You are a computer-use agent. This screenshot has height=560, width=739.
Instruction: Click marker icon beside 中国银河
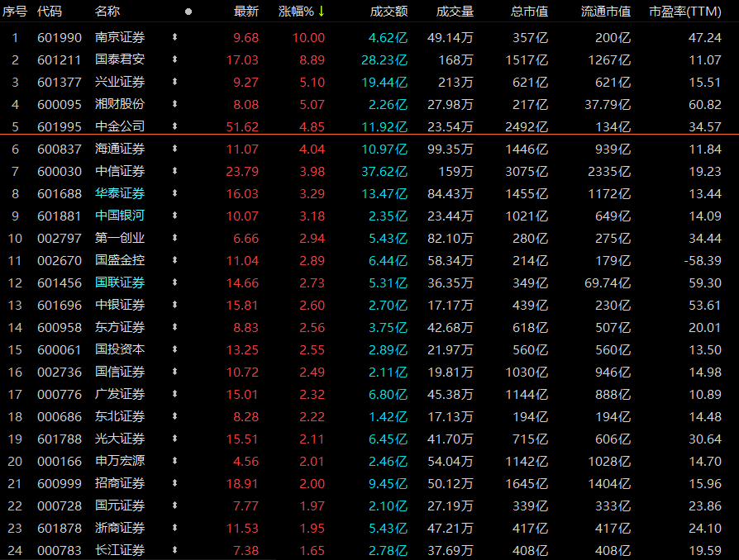click(x=175, y=216)
